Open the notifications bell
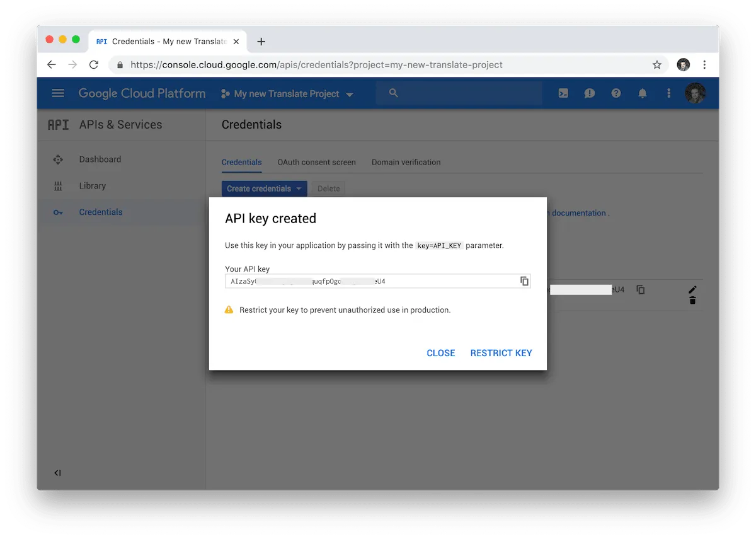This screenshot has width=756, height=539. point(643,93)
